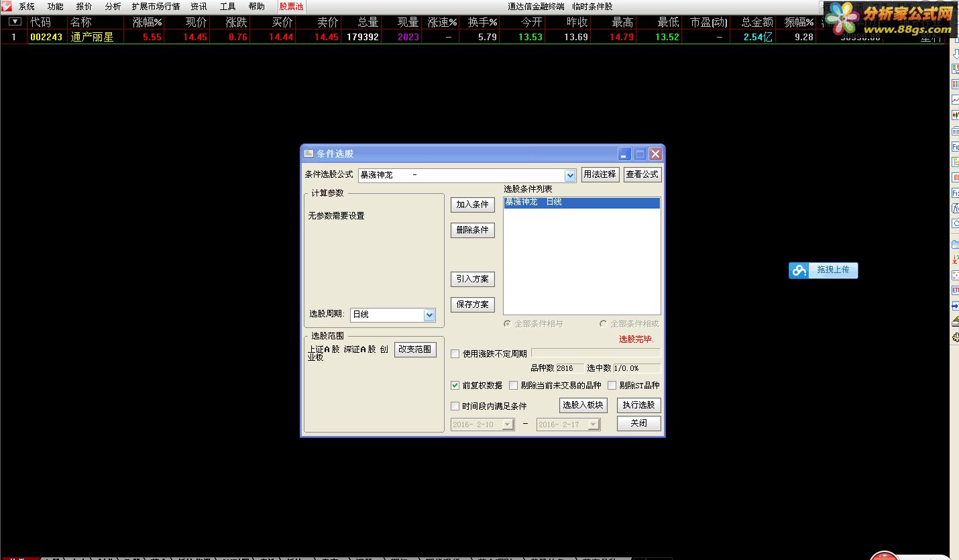Open 系统 menu
This screenshot has width=959, height=560.
[x=27, y=7]
